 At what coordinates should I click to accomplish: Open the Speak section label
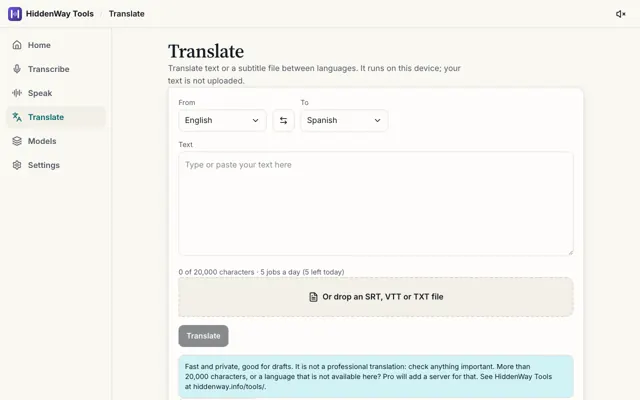40,93
